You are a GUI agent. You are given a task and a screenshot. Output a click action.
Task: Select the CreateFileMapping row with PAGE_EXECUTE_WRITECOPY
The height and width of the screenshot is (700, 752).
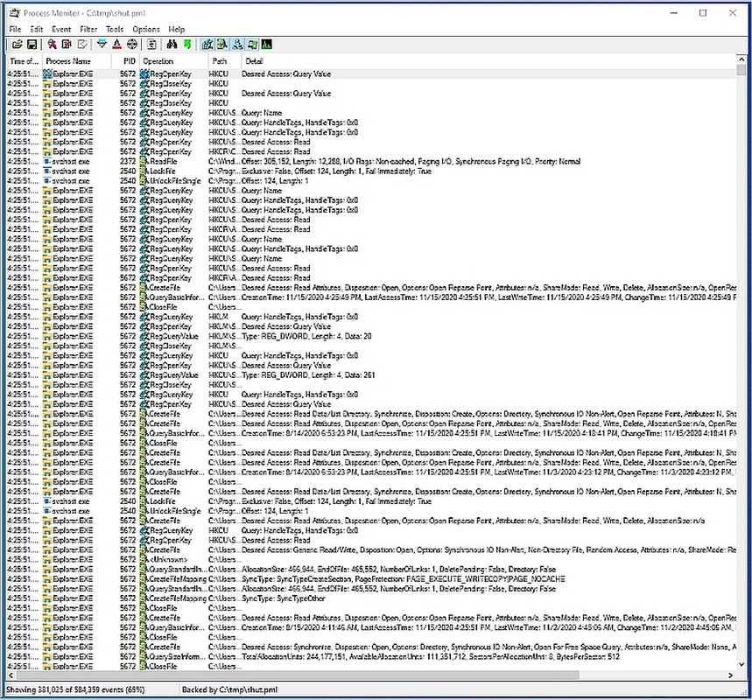371,578
